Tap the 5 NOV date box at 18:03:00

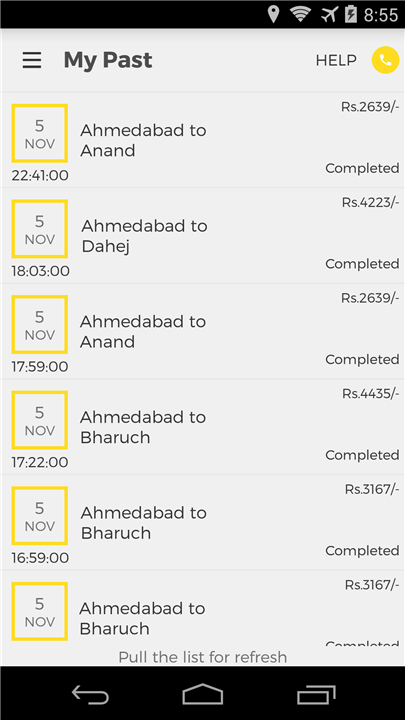click(x=39, y=229)
